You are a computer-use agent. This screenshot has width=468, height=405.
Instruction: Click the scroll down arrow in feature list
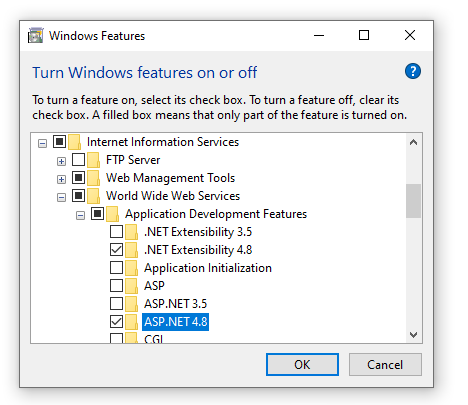click(414, 334)
